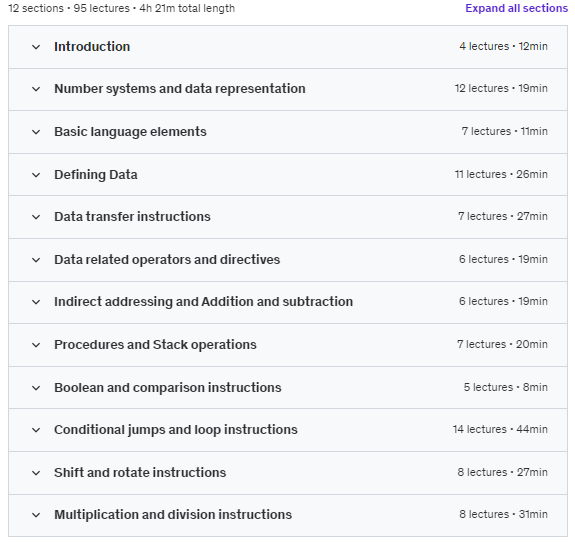The height and width of the screenshot is (544, 575).
Task: Select Boolean and comparison instructions title
Action: pos(168,388)
